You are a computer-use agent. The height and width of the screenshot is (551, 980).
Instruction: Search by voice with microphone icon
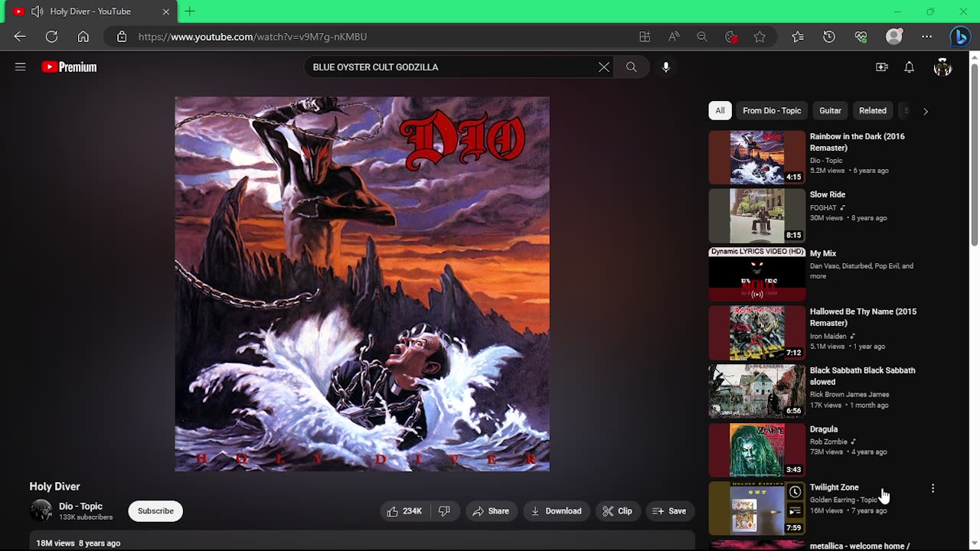point(666,67)
